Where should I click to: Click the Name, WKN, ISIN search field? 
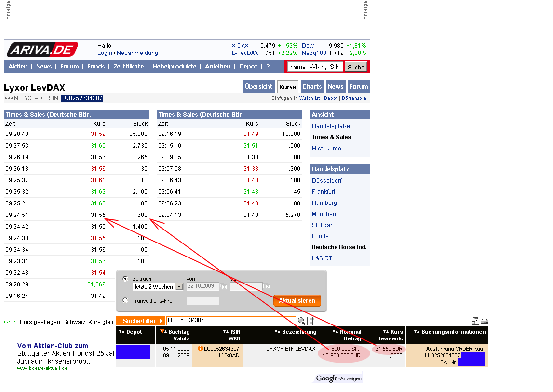coord(314,67)
